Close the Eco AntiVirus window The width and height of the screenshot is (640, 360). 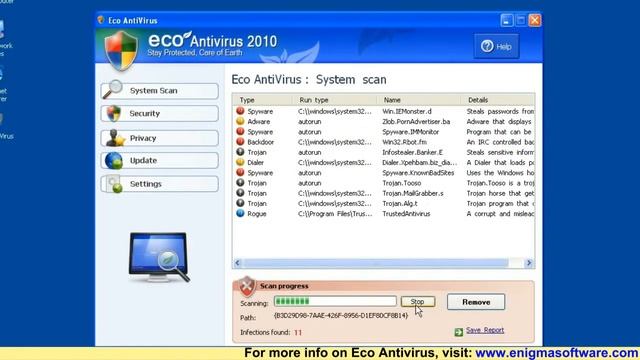tap(535, 20)
